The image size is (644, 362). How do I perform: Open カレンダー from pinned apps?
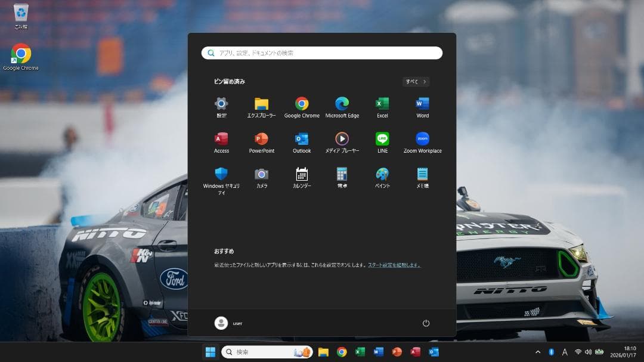click(x=302, y=175)
